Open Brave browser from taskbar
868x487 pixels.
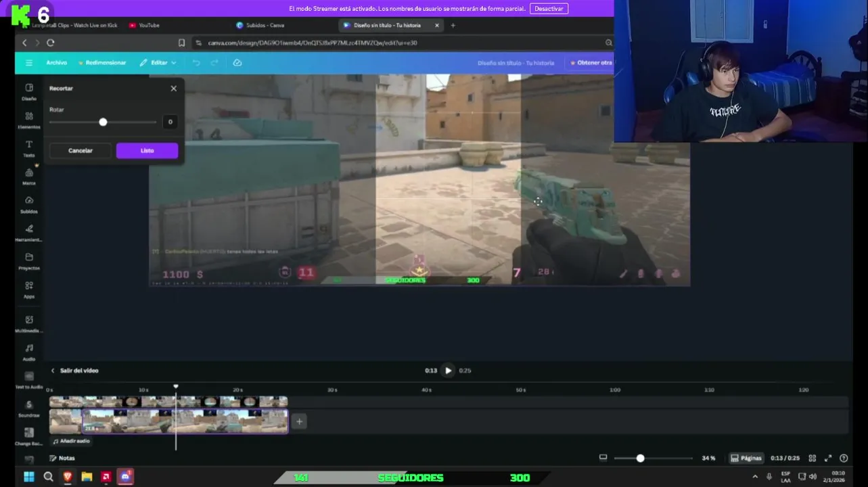[x=68, y=477]
